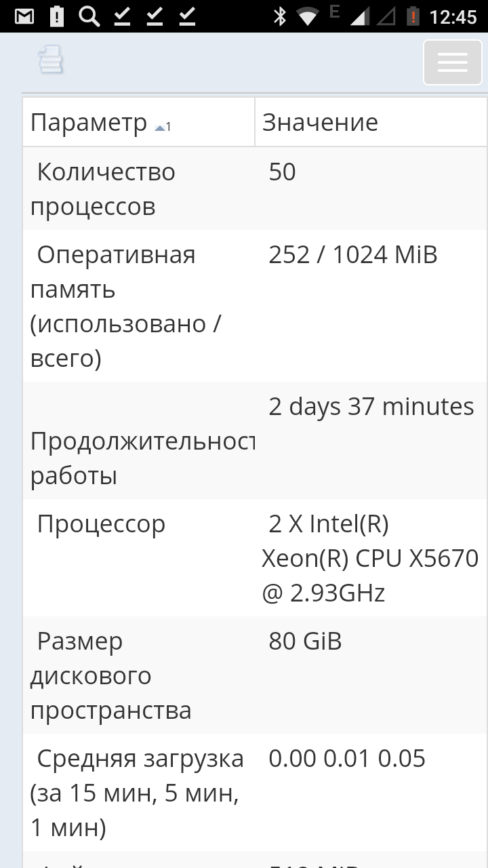The width and height of the screenshot is (488, 868).
Task: Sort table by the Параметр column
Action: coord(89,123)
